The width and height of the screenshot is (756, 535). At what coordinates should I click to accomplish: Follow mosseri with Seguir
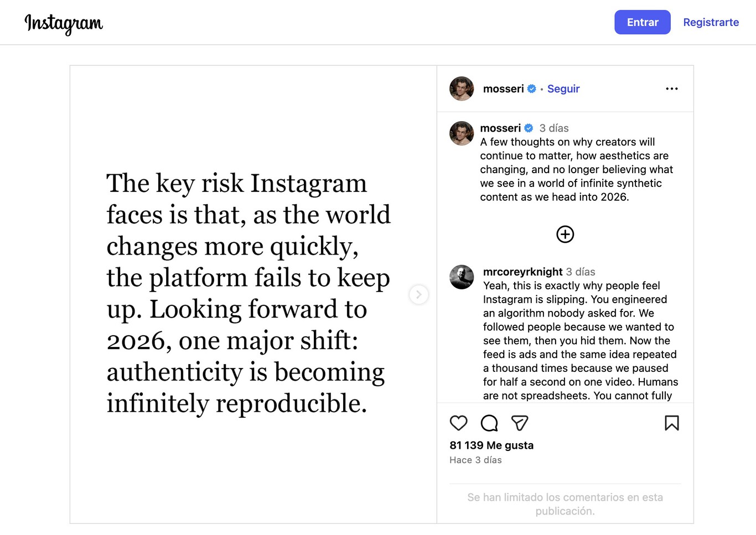click(563, 89)
